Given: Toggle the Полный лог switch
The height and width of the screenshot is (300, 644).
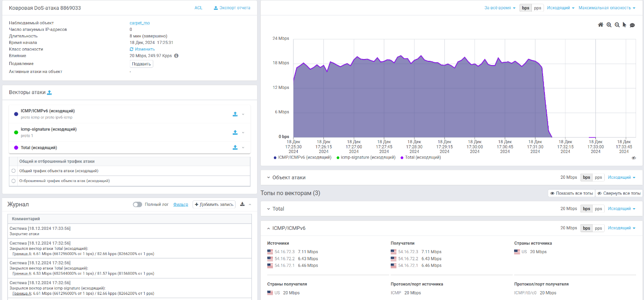Looking at the screenshot, I should 137,205.
